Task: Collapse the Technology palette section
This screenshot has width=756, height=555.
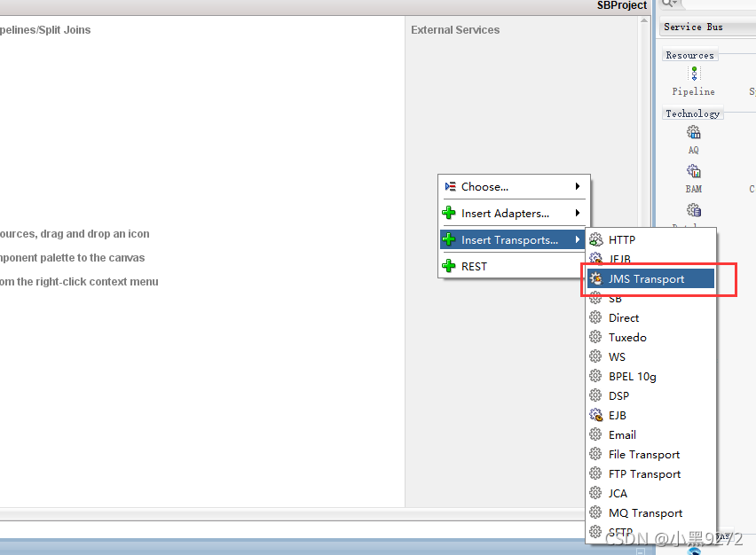Action: [x=693, y=113]
